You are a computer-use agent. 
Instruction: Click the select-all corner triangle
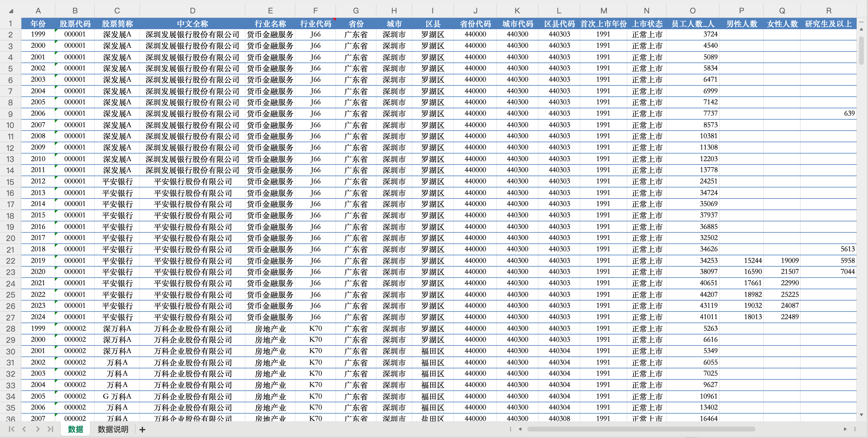[x=11, y=11]
